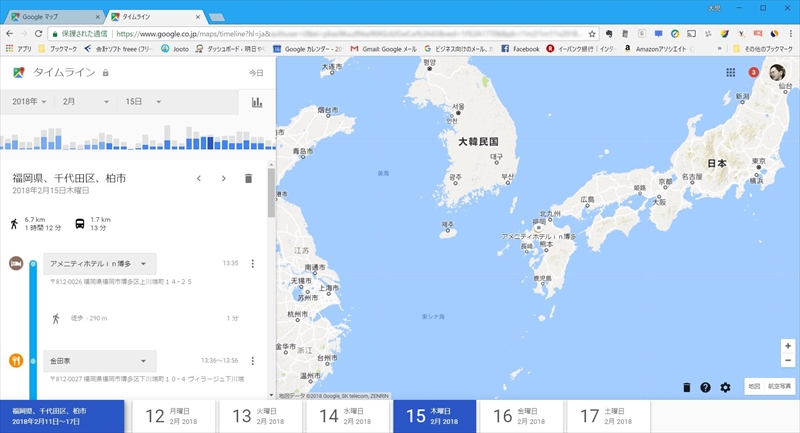Open a new browser tab
This screenshot has height=433, width=800.
point(217,17)
